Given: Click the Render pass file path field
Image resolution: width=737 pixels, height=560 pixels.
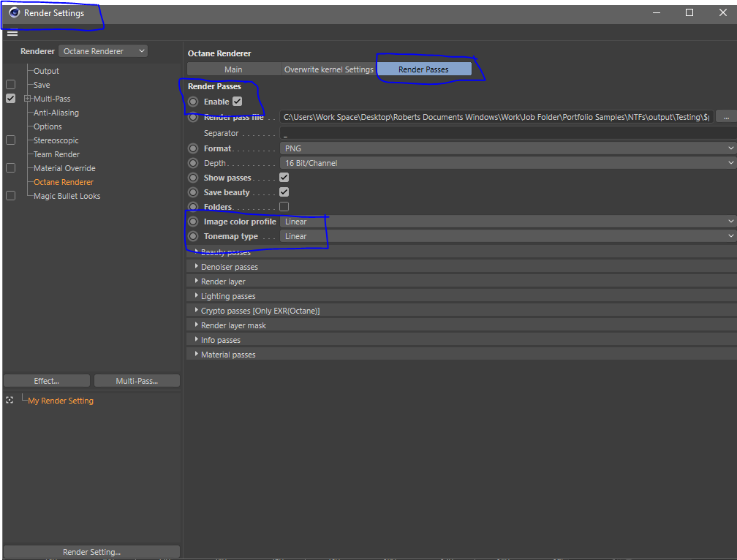Looking at the screenshot, I should point(497,117).
